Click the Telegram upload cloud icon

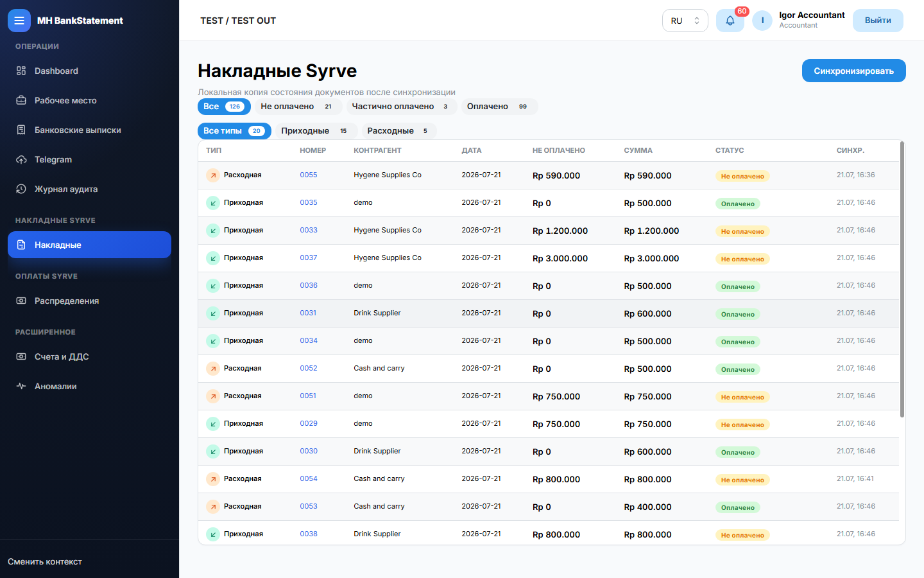click(x=21, y=159)
